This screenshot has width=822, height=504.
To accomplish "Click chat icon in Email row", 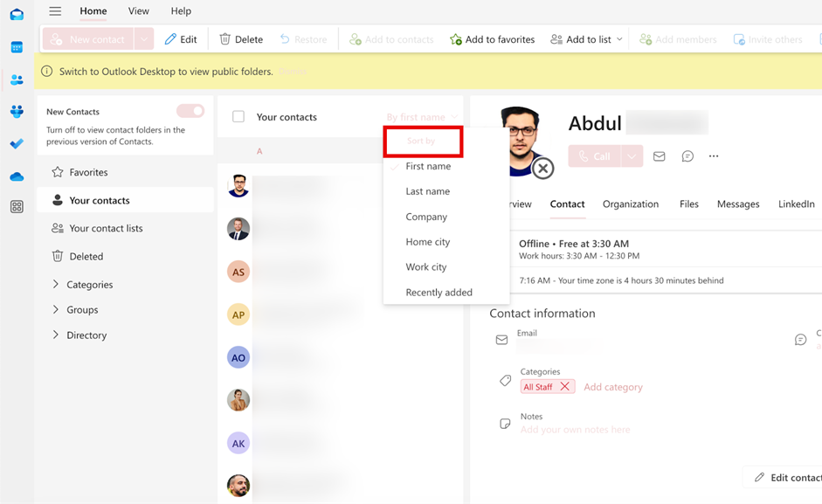I will click(x=800, y=340).
